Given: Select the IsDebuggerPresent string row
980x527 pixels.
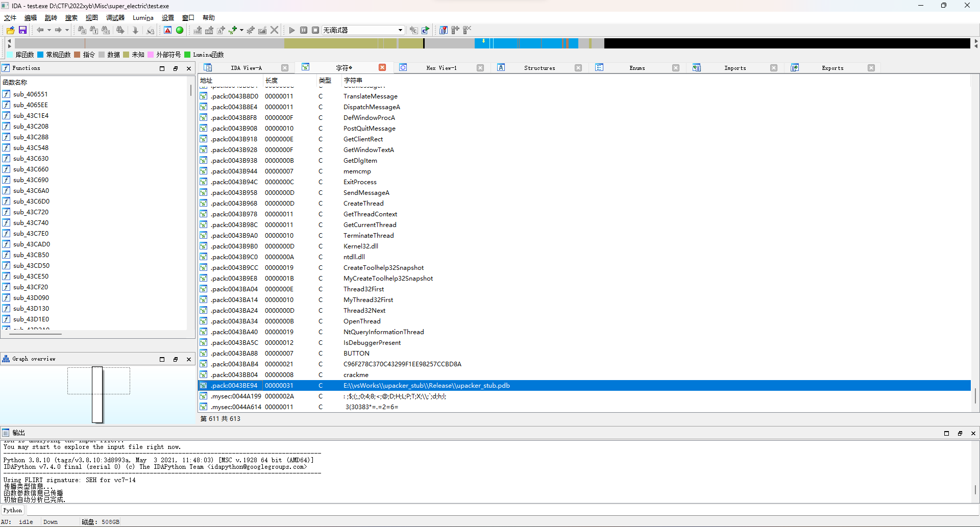Looking at the screenshot, I should (x=584, y=342).
